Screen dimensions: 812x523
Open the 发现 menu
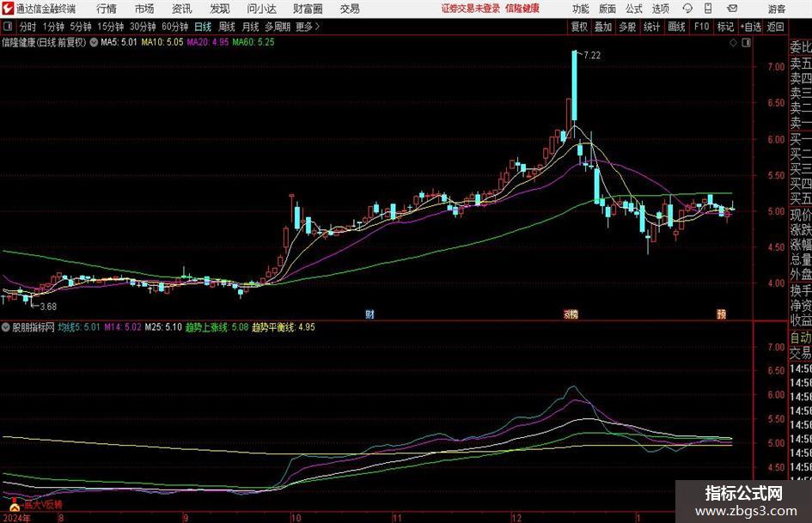[x=220, y=9]
